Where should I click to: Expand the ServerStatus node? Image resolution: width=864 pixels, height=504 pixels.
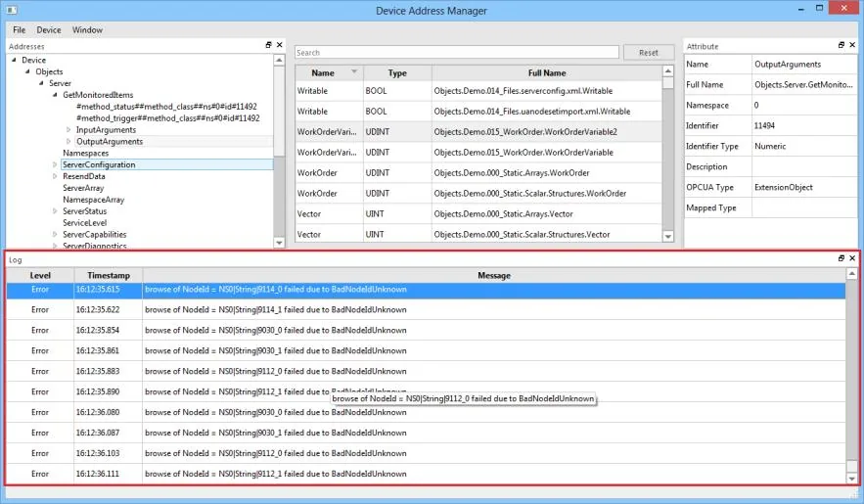tap(55, 211)
